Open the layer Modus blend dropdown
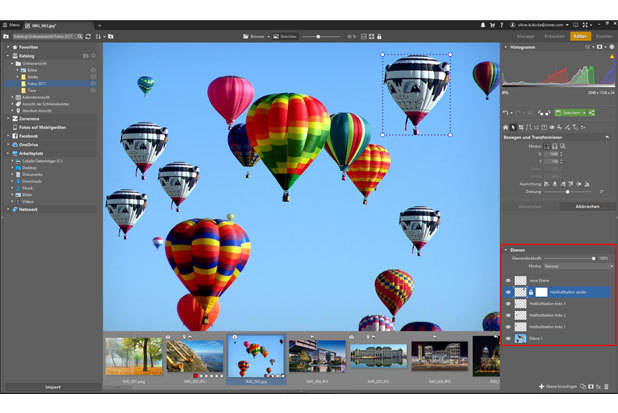The height and width of the screenshot is (413, 618). (577, 266)
